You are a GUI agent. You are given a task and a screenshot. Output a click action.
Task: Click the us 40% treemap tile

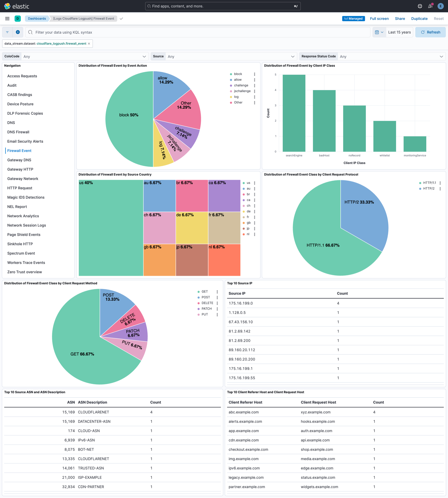click(x=111, y=228)
